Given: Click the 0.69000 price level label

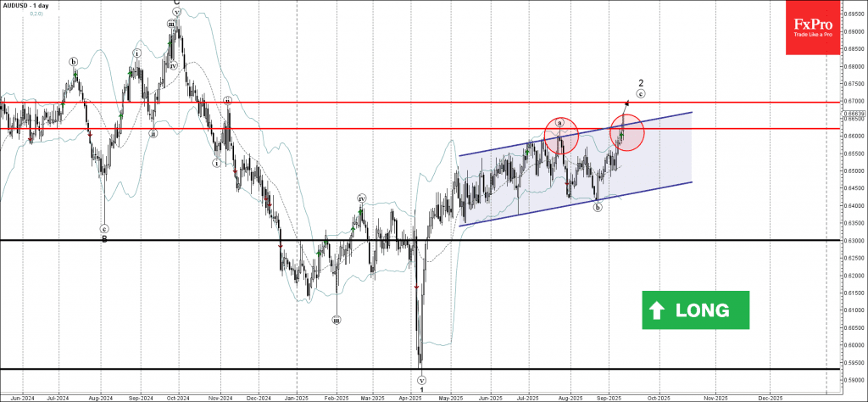Looking at the screenshot, I should coord(854,31).
